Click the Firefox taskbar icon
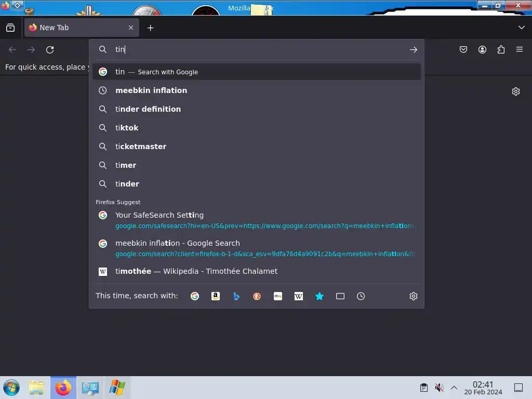Image resolution: width=532 pixels, height=399 pixels. pyautogui.click(x=63, y=388)
